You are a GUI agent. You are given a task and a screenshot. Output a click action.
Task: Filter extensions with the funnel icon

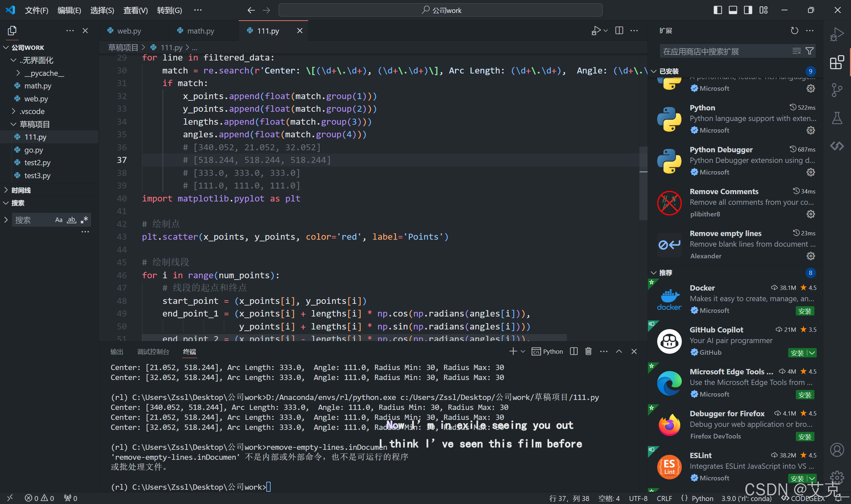pos(809,51)
